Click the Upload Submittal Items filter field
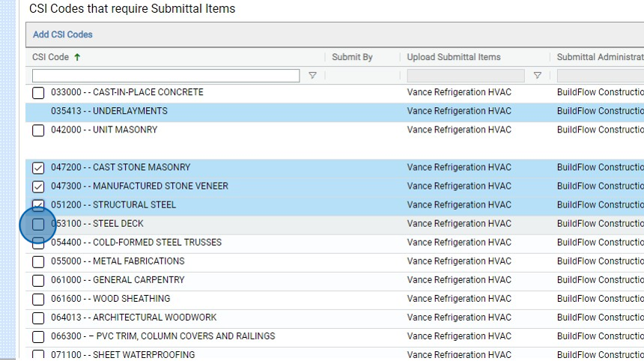 [466, 76]
